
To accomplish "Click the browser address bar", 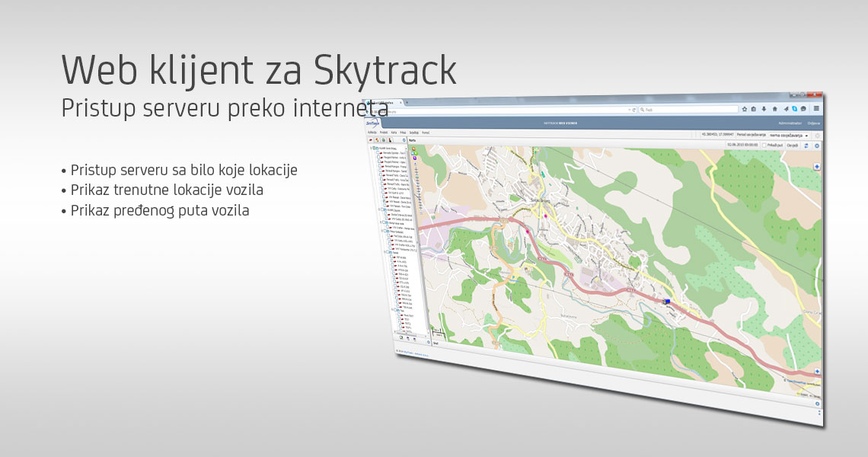I will tap(501, 110).
